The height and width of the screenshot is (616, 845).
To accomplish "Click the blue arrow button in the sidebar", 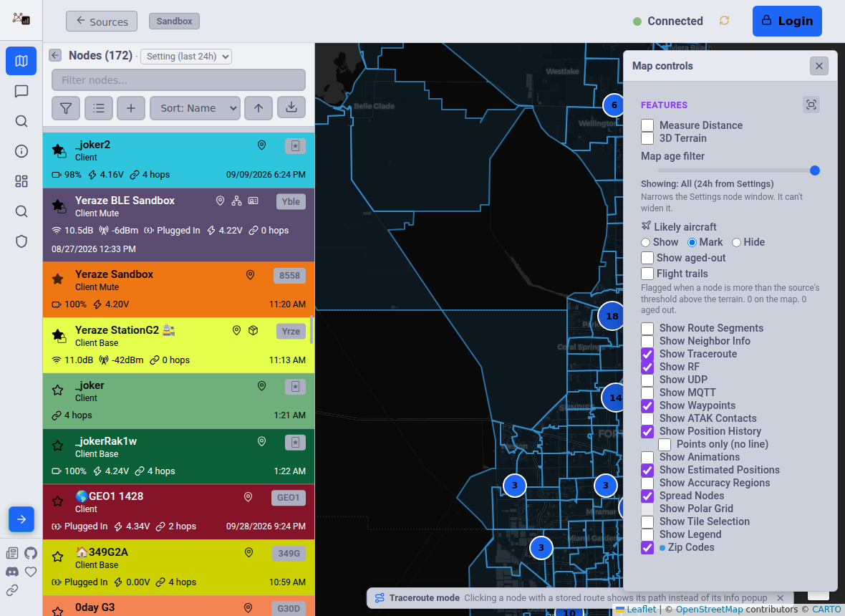I will (x=21, y=519).
